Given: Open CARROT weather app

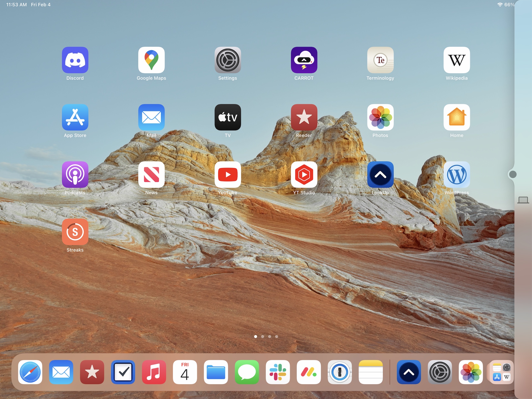Looking at the screenshot, I should [x=304, y=60].
